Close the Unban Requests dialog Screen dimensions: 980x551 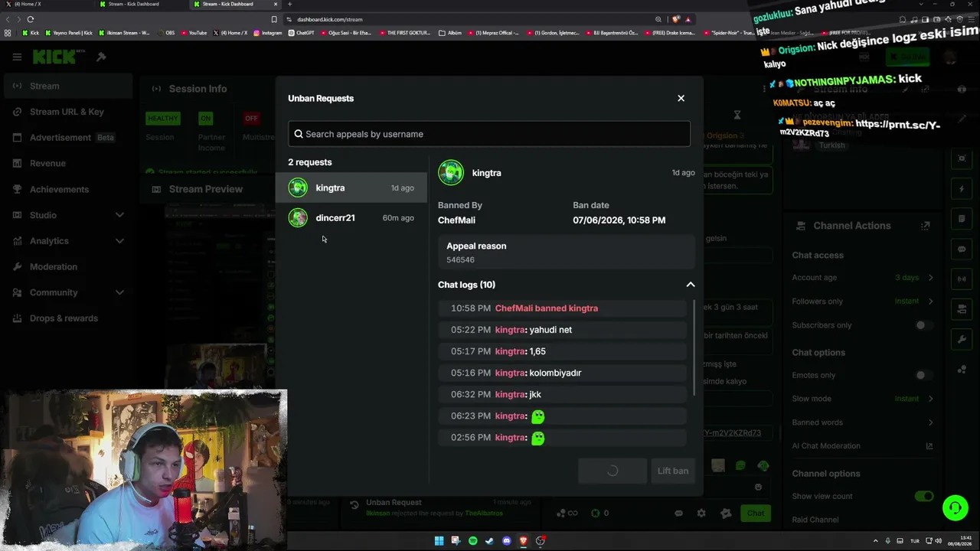pyautogui.click(x=681, y=98)
